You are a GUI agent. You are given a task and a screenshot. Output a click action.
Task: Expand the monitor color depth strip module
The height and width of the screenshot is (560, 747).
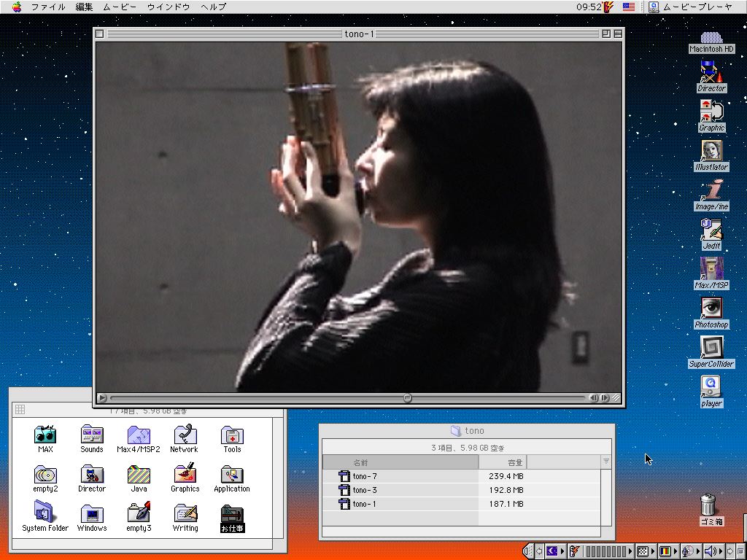pos(665,552)
